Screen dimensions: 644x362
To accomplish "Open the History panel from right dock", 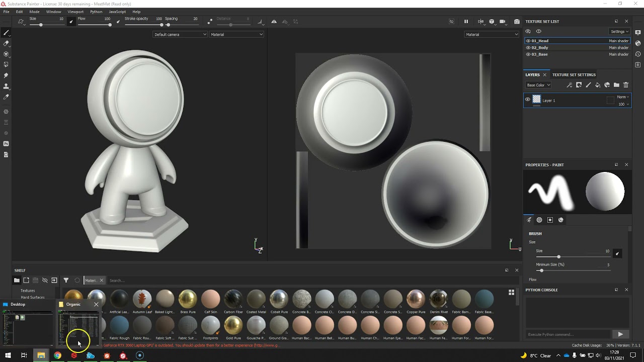I will [638, 54].
